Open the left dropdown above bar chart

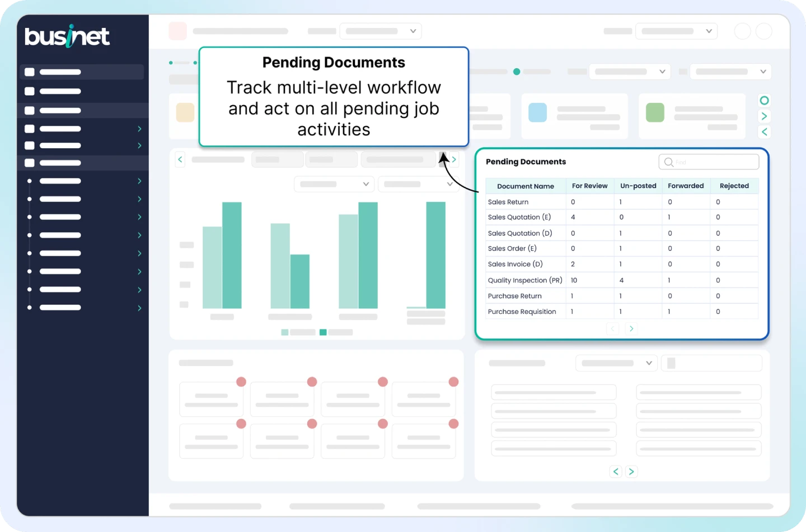coord(334,184)
